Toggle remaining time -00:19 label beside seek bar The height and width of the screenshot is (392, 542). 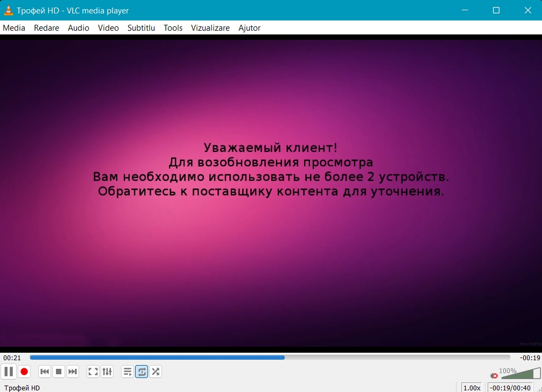click(x=530, y=358)
